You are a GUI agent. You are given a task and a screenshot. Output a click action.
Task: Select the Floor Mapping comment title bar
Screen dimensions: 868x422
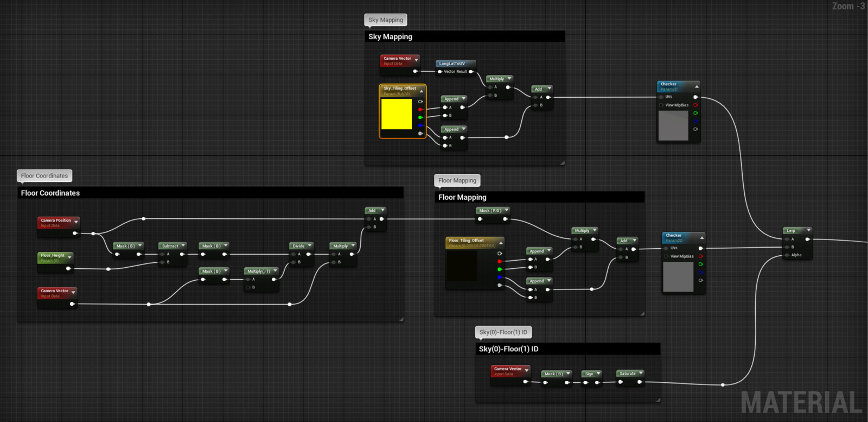(539, 197)
